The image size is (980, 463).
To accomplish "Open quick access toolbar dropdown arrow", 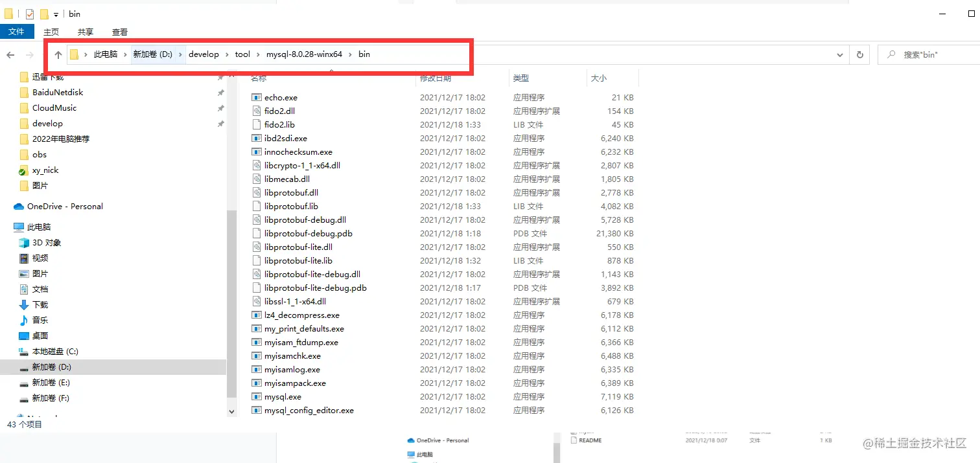I will tap(56, 14).
